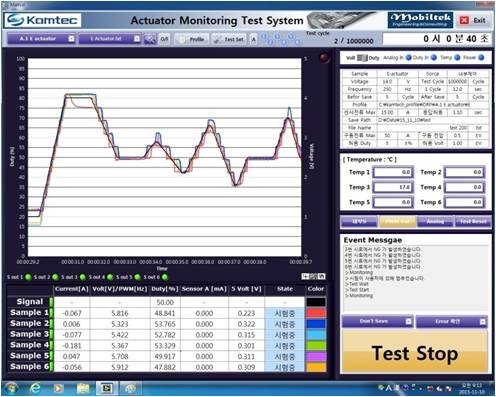The width and height of the screenshot is (496, 397).
Task: Toggle the S out 1 green indicator
Action: point(28,277)
